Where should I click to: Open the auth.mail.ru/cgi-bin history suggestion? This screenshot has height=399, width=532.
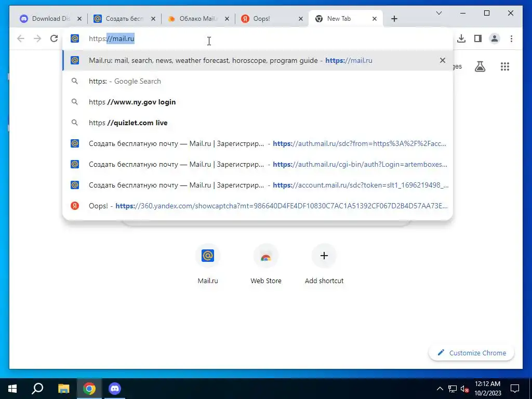(x=258, y=164)
